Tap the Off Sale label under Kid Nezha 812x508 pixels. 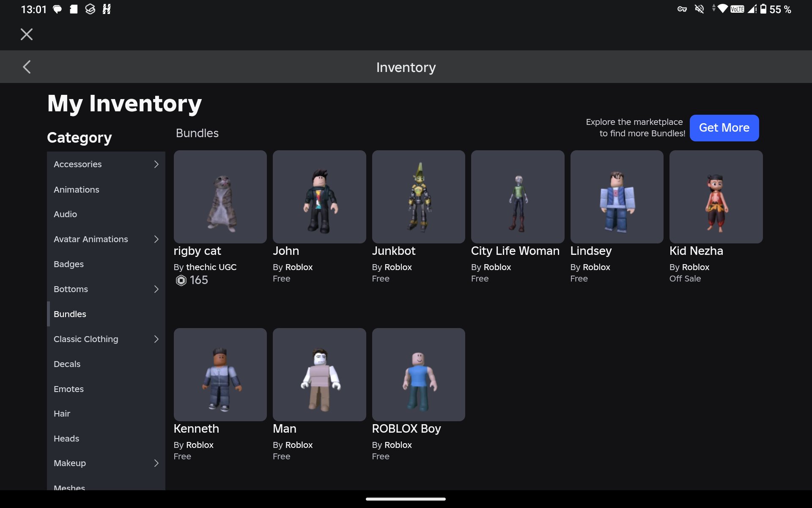(x=685, y=279)
